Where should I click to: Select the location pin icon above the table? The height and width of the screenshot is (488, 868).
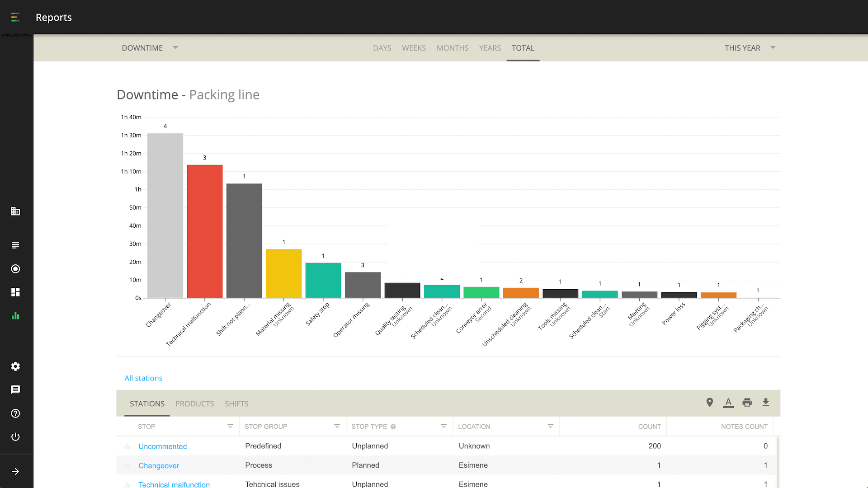coord(709,402)
